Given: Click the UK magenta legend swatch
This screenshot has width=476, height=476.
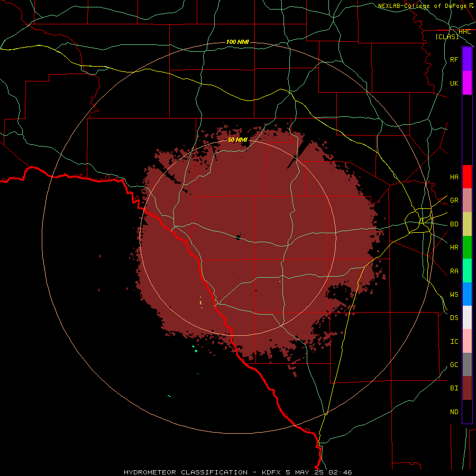Looking at the screenshot, I should tap(467, 83).
